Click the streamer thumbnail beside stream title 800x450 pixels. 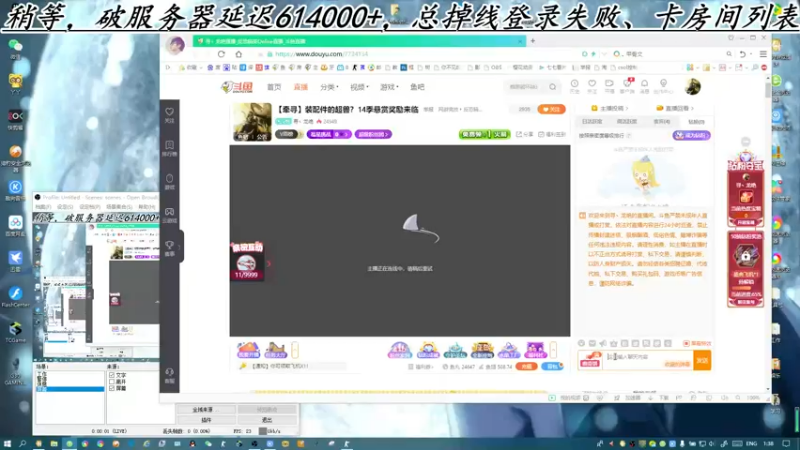tap(253, 122)
